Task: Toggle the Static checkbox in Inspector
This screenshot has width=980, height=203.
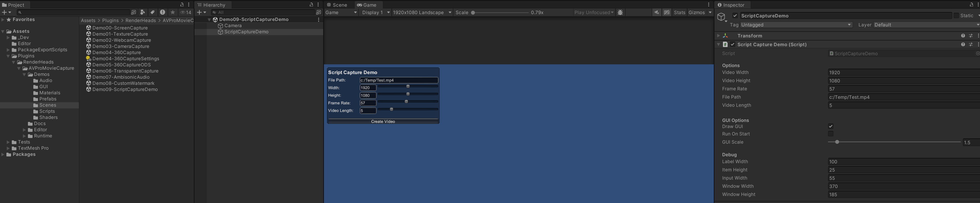Action: [956, 16]
